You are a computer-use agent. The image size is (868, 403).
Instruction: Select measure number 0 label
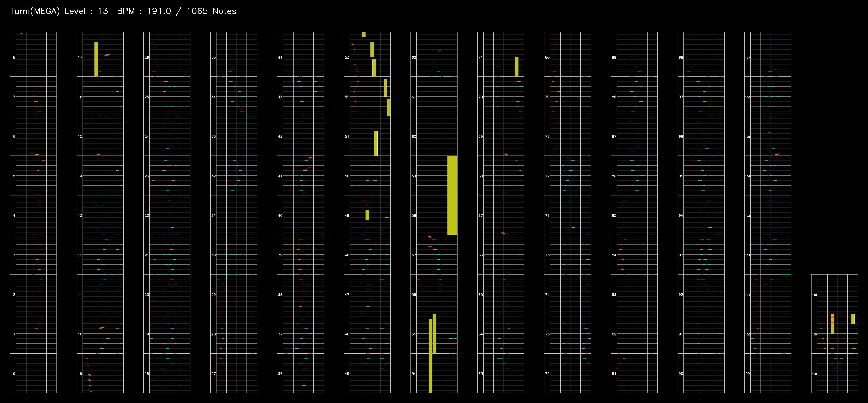click(x=14, y=373)
